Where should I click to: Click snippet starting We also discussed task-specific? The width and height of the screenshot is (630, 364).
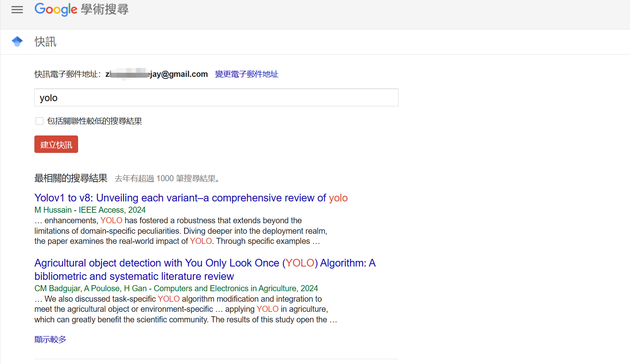(186, 309)
